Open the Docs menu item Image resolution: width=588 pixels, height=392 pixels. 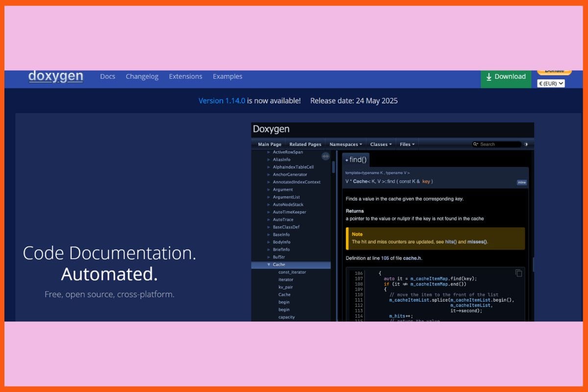pos(108,76)
